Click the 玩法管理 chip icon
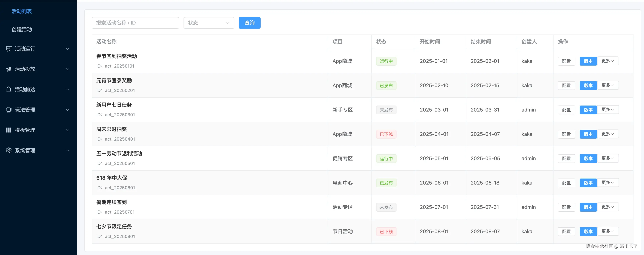The width and height of the screenshot is (644, 255). point(9,110)
